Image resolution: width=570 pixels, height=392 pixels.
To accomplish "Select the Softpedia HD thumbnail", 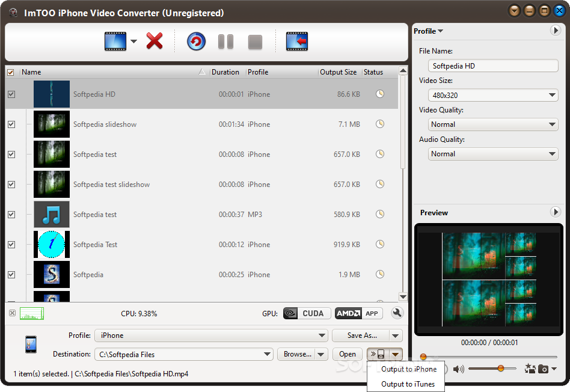I will pyautogui.click(x=52, y=94).
